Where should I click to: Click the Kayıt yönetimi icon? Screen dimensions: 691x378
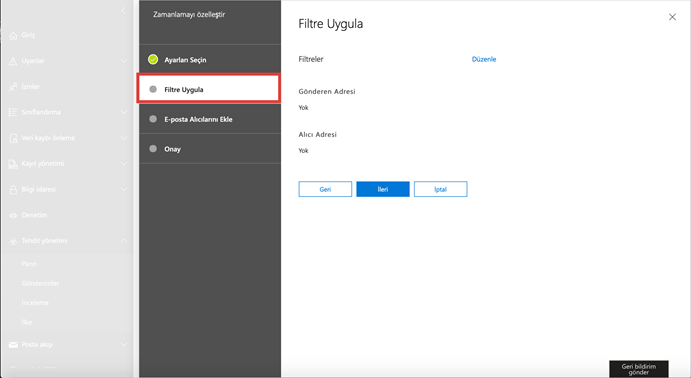click(x=14, y=164)
